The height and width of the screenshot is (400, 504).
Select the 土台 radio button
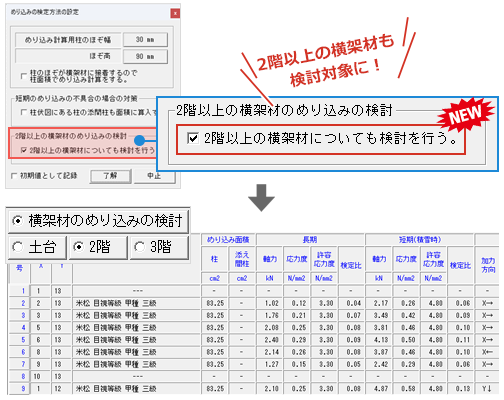pyautogui.click(x=17, y=247)
